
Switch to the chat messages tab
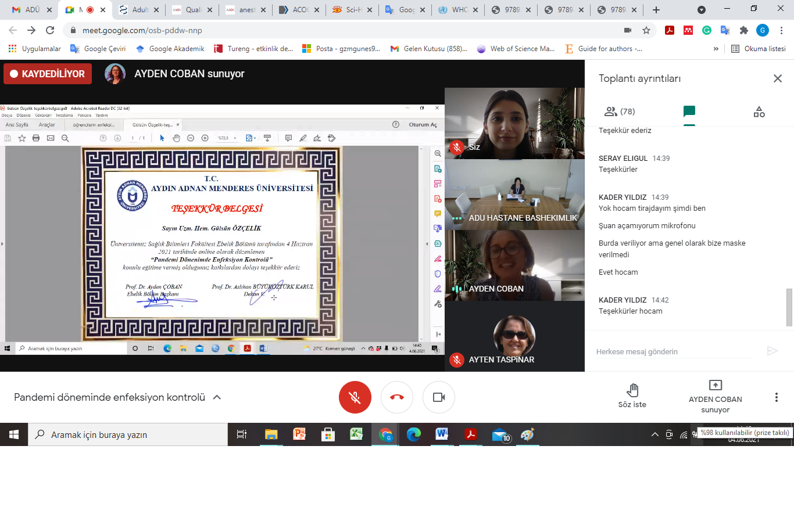689,112
